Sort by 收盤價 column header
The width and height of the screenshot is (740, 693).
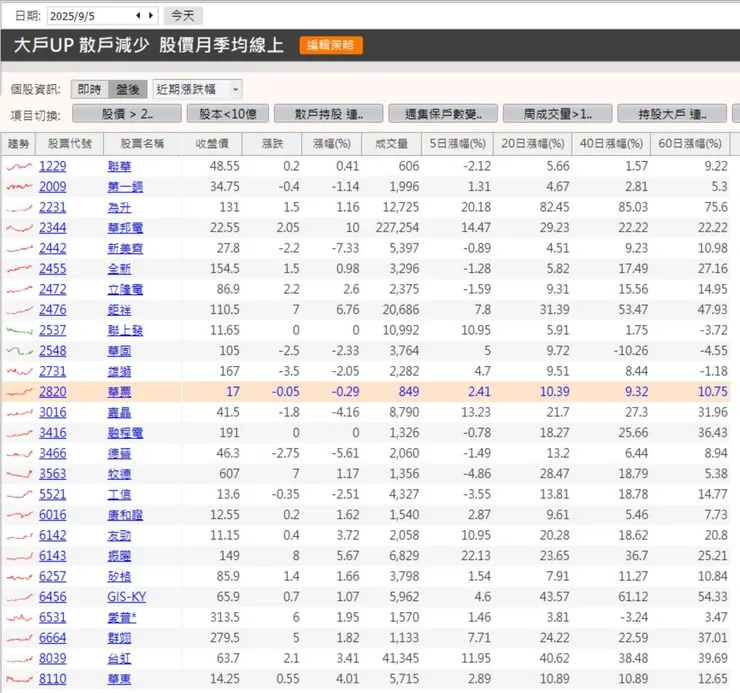point(212,144)
